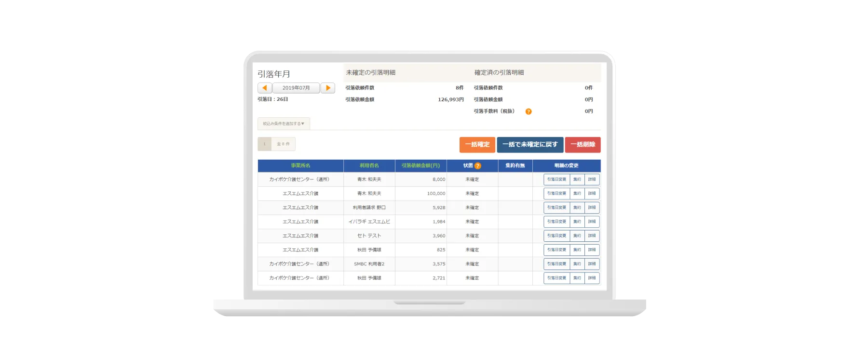
Task: Click 集約 for 利用者請求 野口
Action: coord(577,207)
